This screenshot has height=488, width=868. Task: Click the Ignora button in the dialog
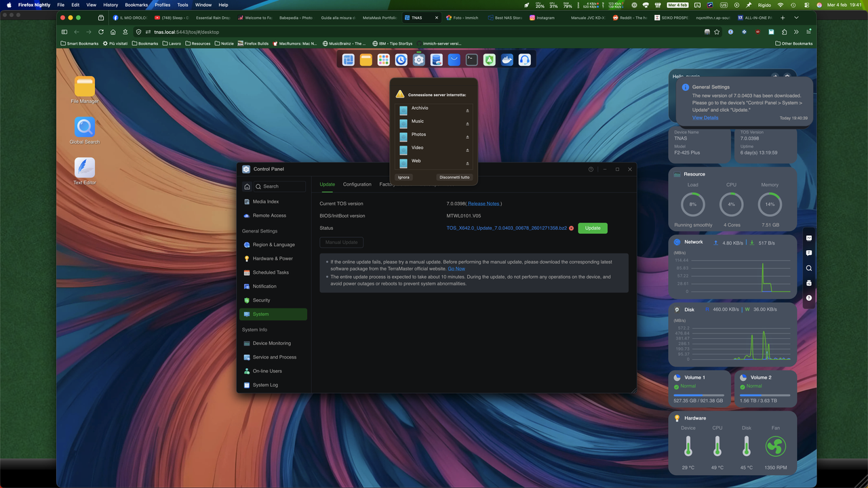(x=403, y=177)
